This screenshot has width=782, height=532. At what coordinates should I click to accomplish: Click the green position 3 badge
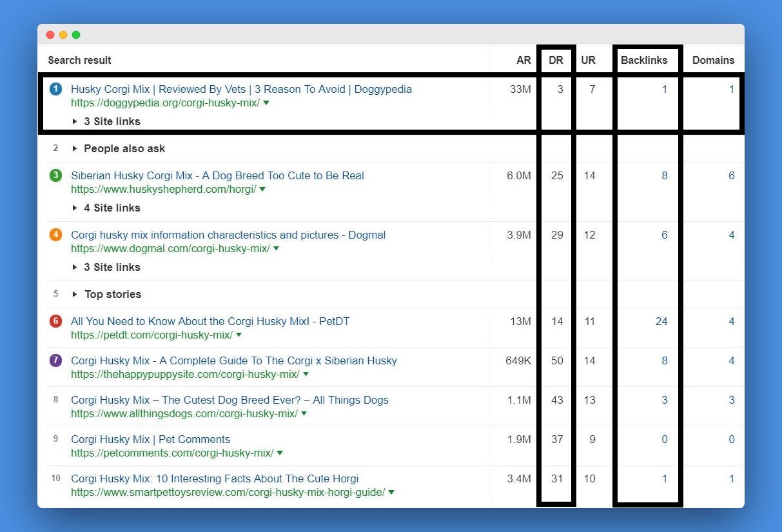coord(55,175)
